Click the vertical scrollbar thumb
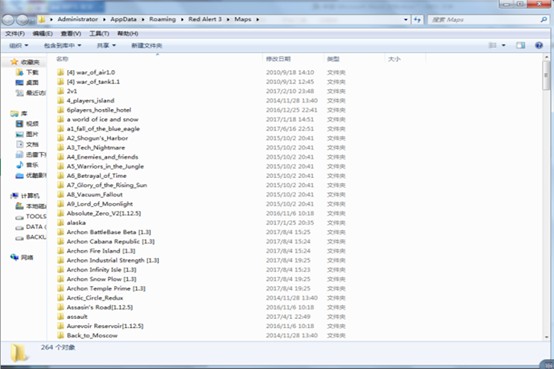This screenshot has height=369, width=554. [x=546, y=75]
